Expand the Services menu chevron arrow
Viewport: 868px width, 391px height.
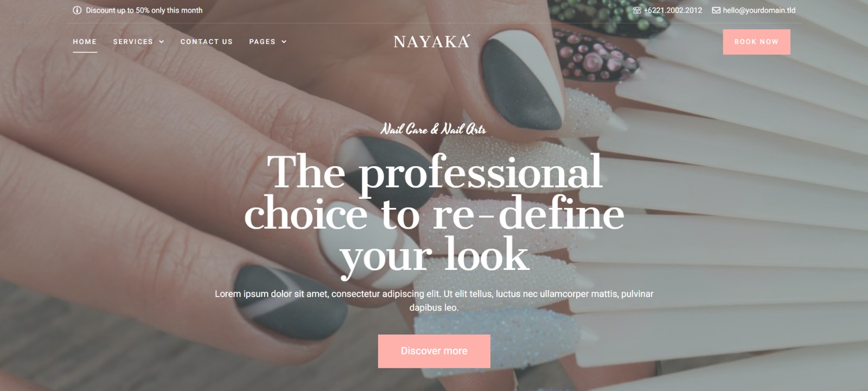pos(161,42)
